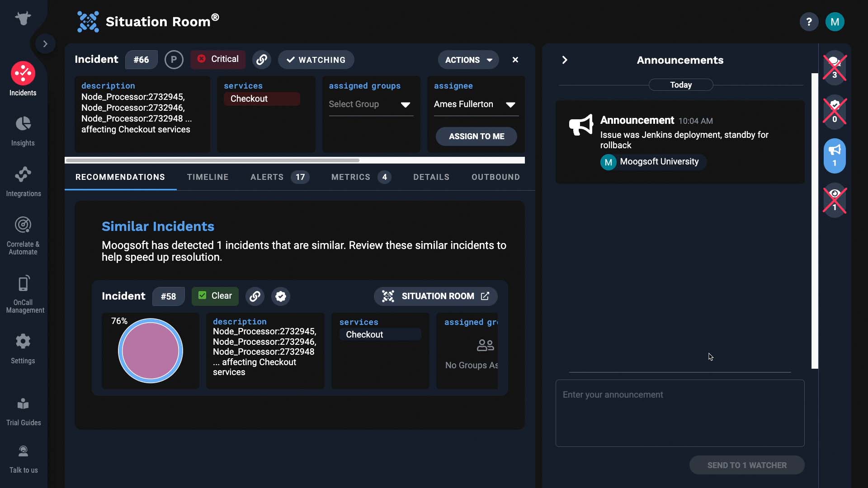Click megaphone icon in announcement card
868x488 pixels.
coord(581,125)
